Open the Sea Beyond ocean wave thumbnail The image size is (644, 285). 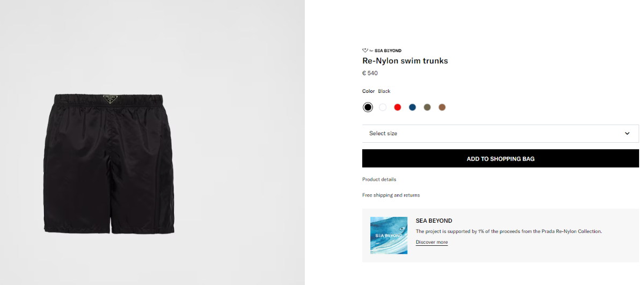pos(389,235)
